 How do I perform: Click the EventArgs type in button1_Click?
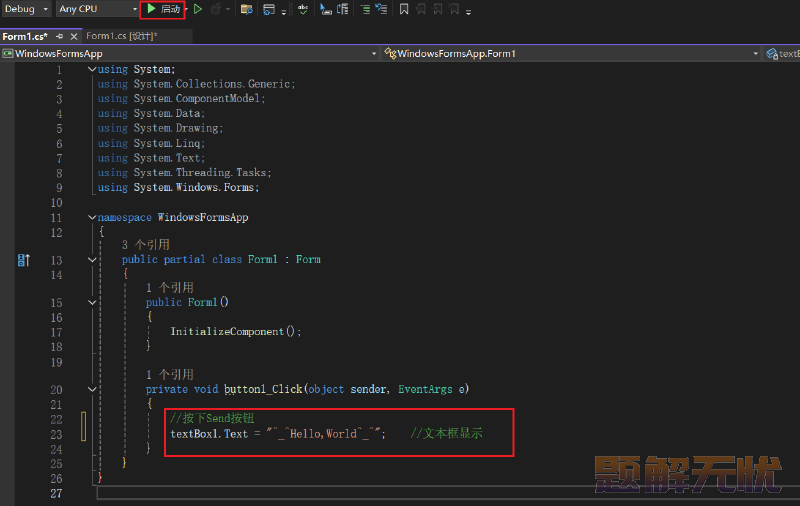425,389
